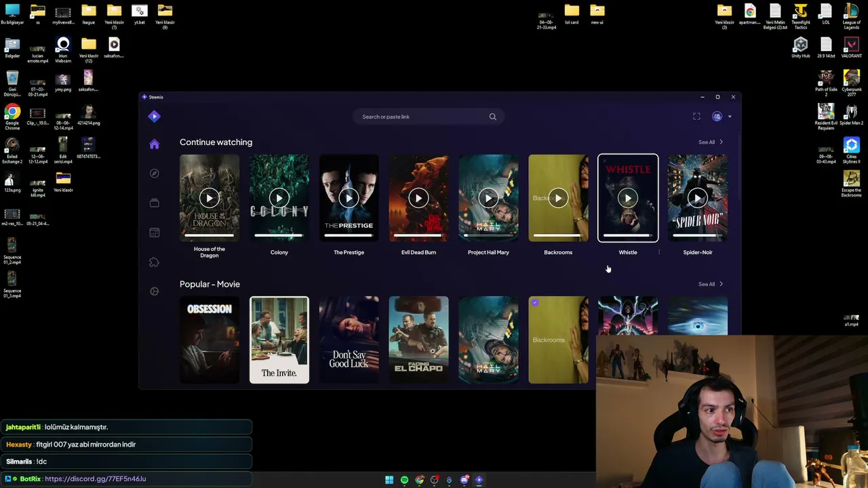
Task: Click the Spider-Noir progress bar
Action: coord(698,236)
